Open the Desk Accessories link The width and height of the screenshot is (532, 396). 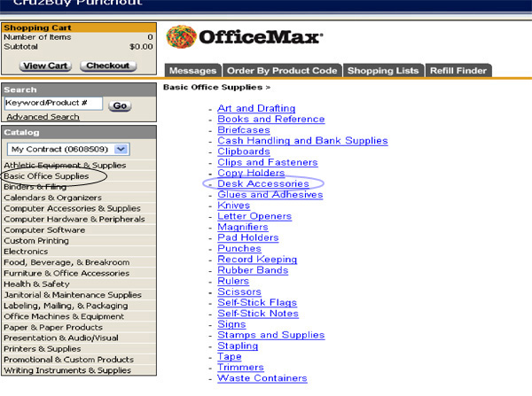(x=263, y=183)
